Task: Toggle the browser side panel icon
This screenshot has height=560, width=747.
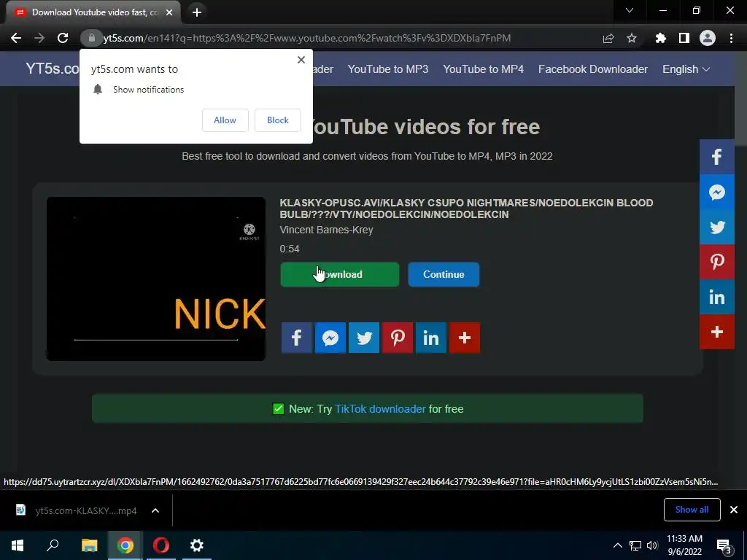Action: [684, 38]
